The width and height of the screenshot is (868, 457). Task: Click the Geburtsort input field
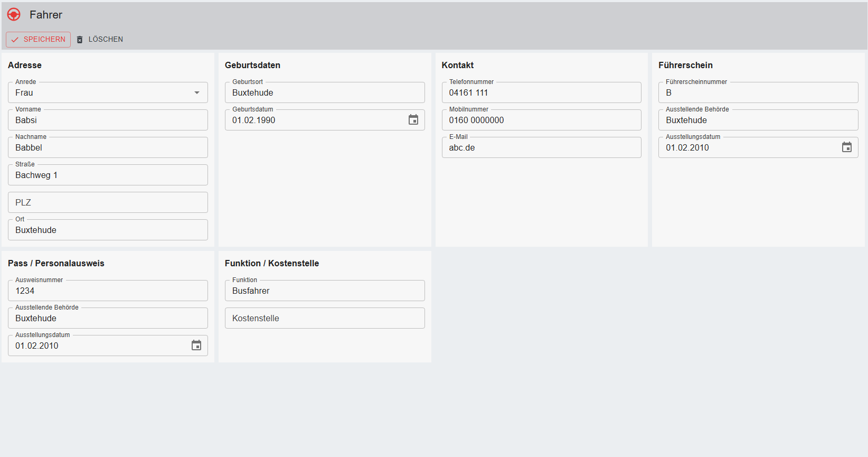coord(324,93)
